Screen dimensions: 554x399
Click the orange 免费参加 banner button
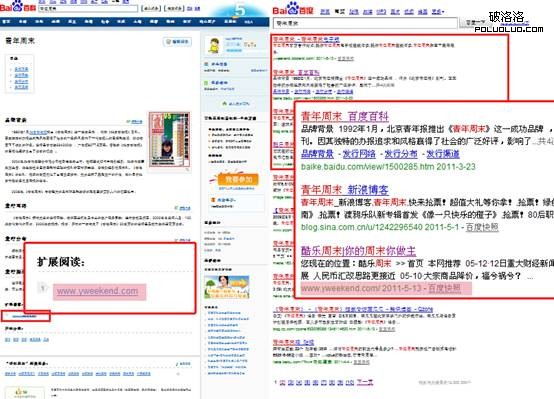[x=238, y=179]
